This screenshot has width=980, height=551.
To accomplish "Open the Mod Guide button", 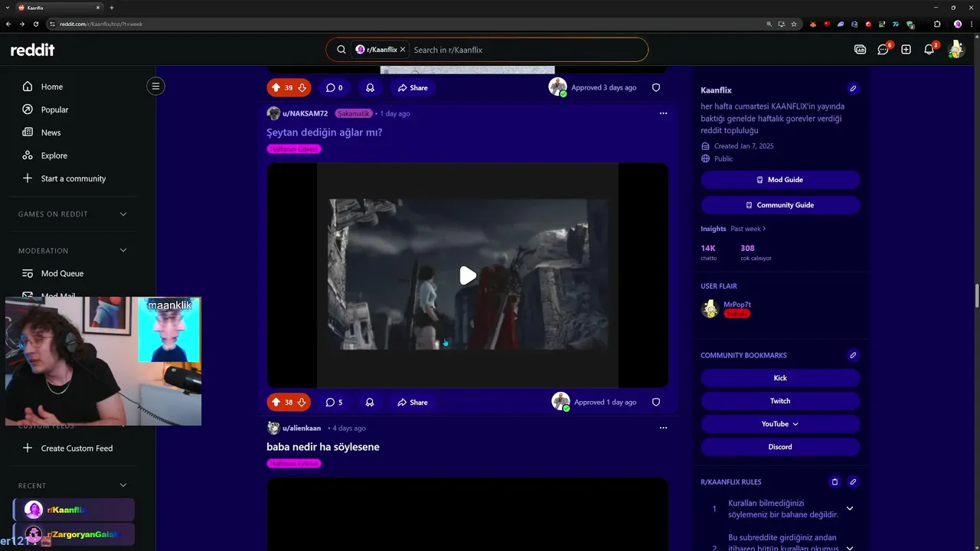I will tap(780, 180).
